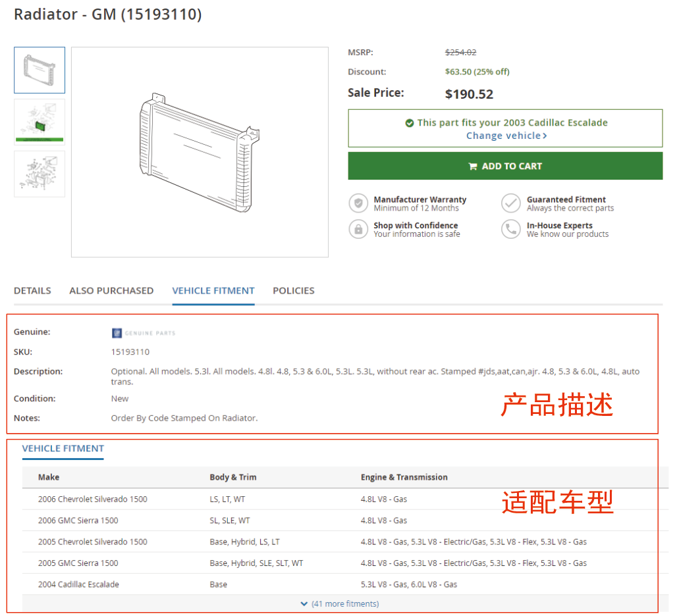Click the page title Radiator - GM (15193110)
This screenshot has height=616, width=677.
[108, 14]
